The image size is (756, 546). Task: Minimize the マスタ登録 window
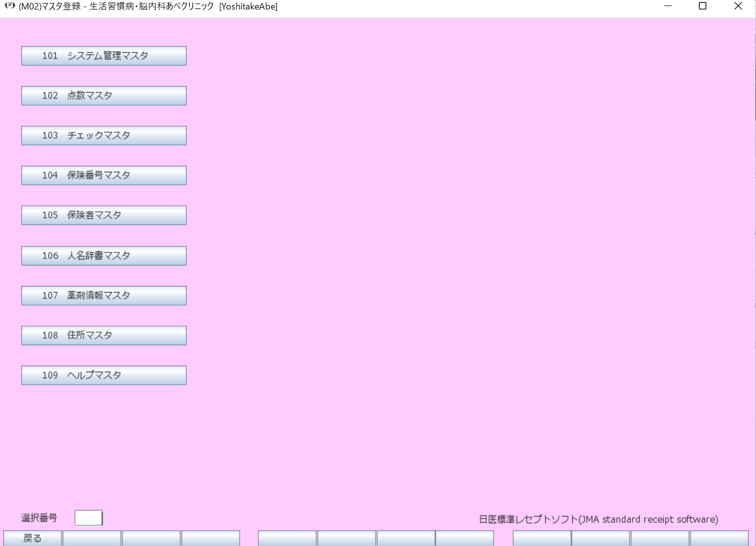click(x=668, y=6)
